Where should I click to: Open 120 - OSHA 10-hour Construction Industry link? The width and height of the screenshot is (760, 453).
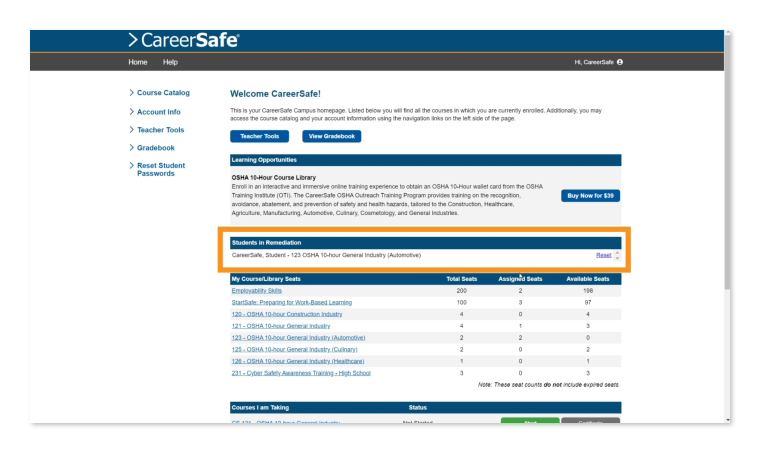[x=287, y=314]
